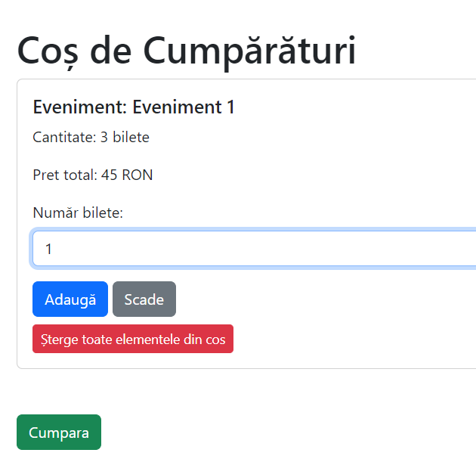Click Șterge toate elementele din cos
Image resolution: width=476 pixels, height=459 pixels.
(x=133, y=339)
